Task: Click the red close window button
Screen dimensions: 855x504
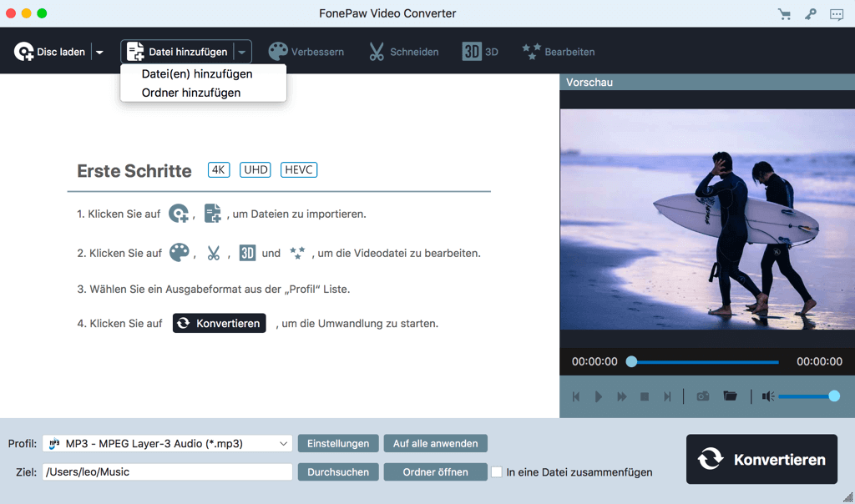Action: pos(11,13)
